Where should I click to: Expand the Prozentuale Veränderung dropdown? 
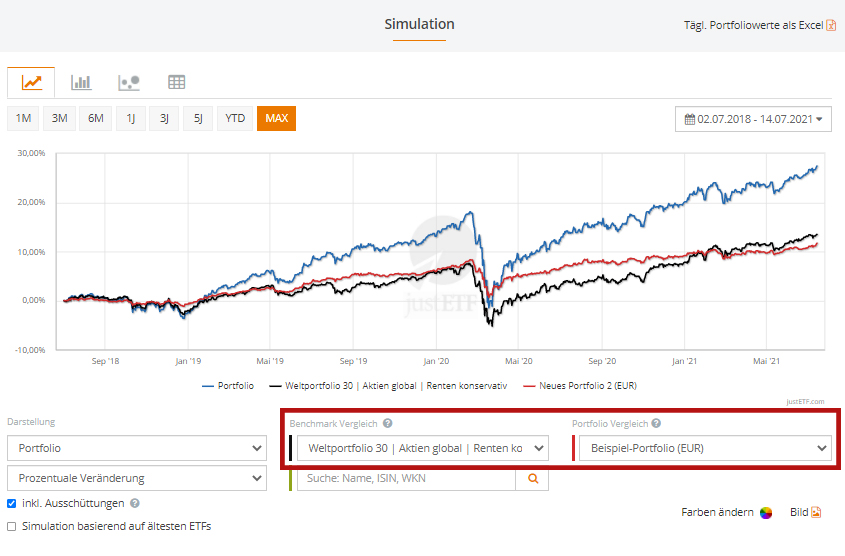pyautogui.click(x=137, y=479)
